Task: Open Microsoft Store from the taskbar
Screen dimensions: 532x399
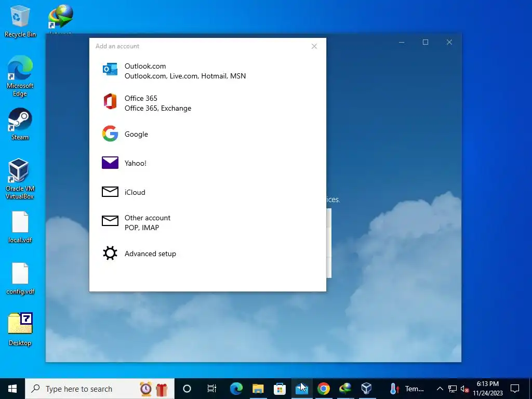Action: click(x=280, y=389)
